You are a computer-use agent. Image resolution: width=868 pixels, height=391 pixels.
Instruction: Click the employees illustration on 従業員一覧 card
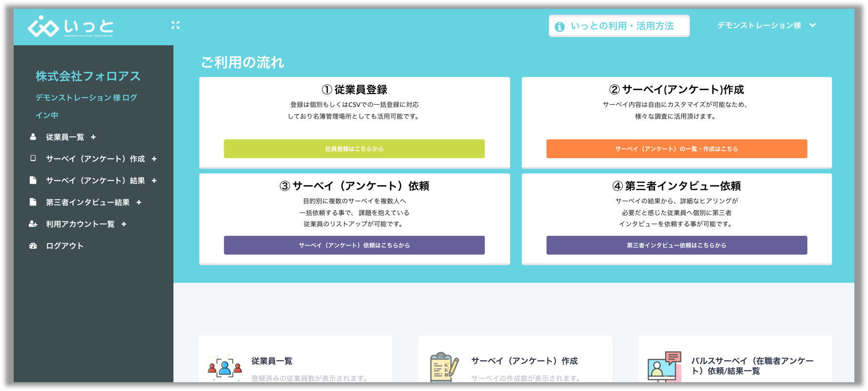point(225,367)
